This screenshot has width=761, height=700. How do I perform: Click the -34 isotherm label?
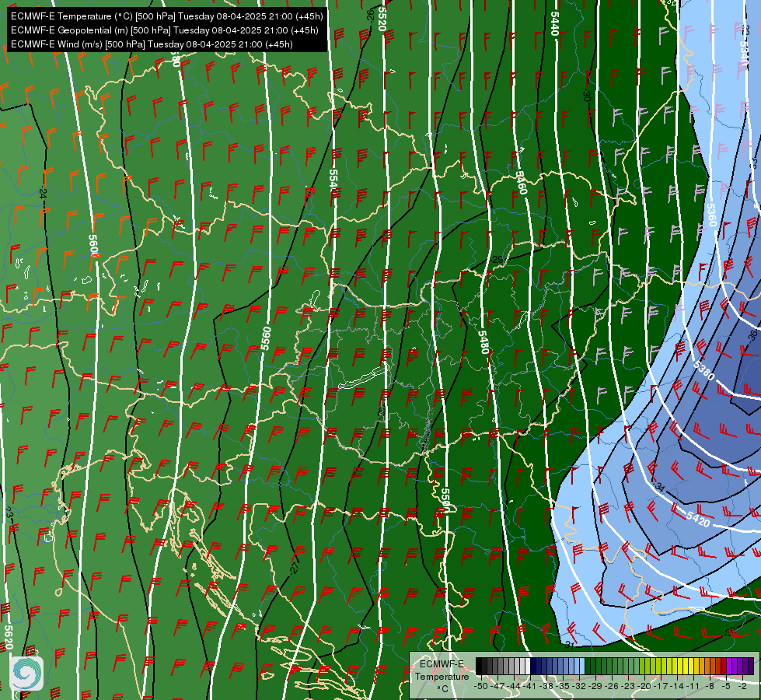658,486
